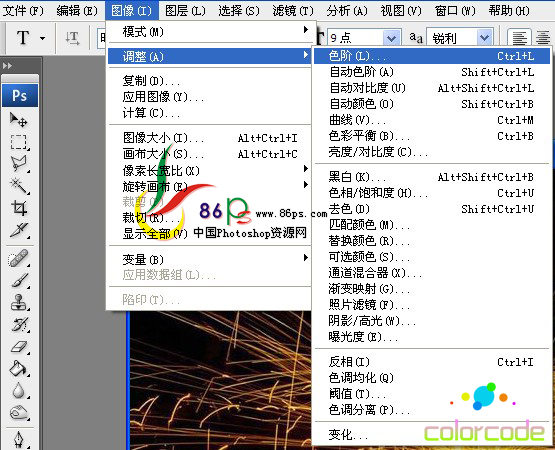This screenshot has height=450, width=555.
Task: Choose 黑白(K) command
Action: pyautogui.click(x=431, y=177)
